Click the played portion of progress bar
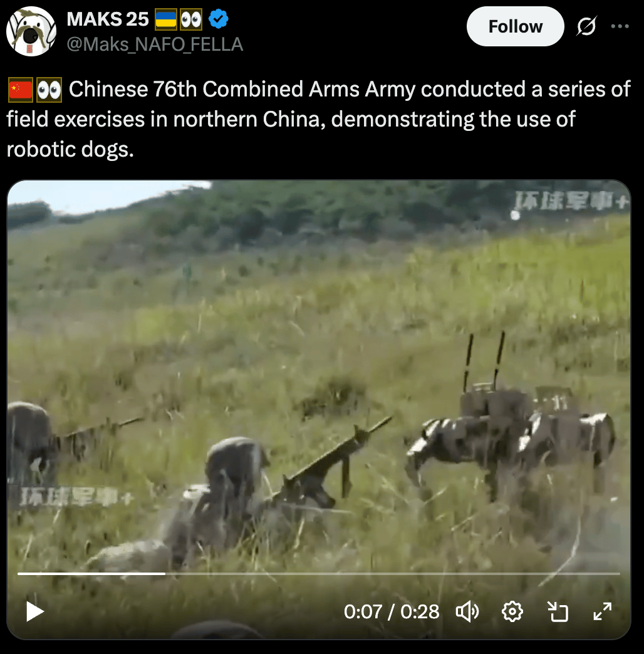The image size is (644, 654). click(x=91, y=574)
